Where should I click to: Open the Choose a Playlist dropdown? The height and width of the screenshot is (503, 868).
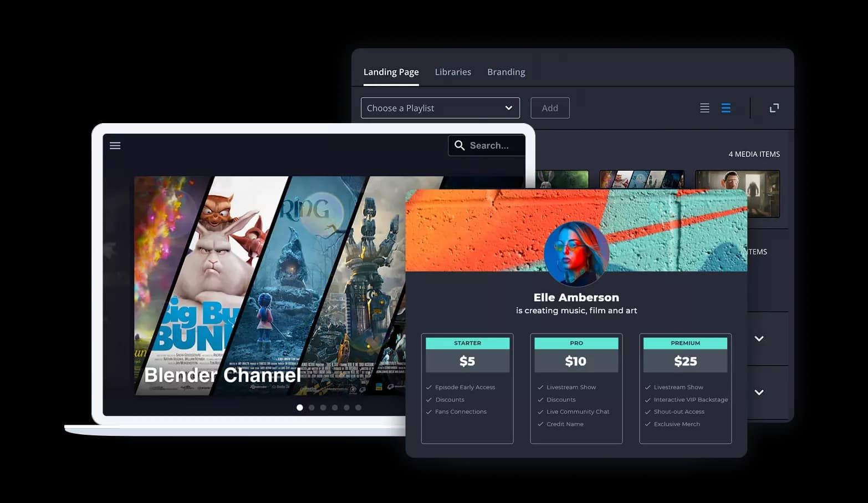pyautogui.click(x=440, y=108)
